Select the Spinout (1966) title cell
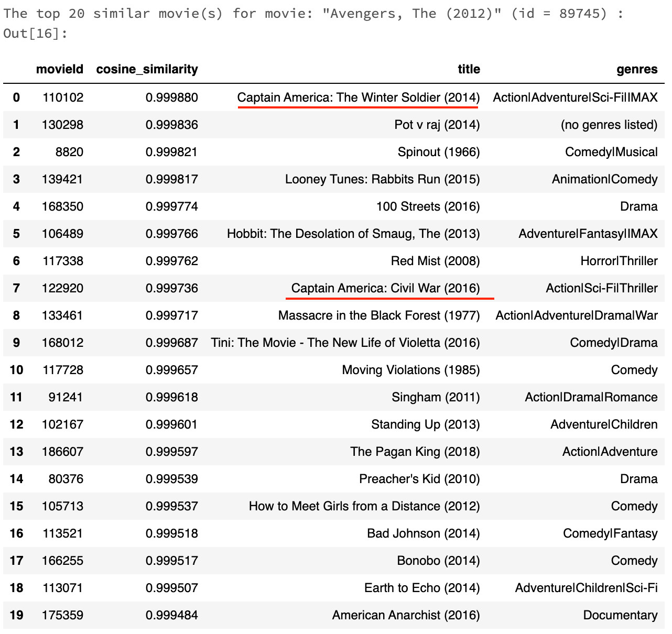The width and height of the screenshot is (672, 634). (439, 152)
